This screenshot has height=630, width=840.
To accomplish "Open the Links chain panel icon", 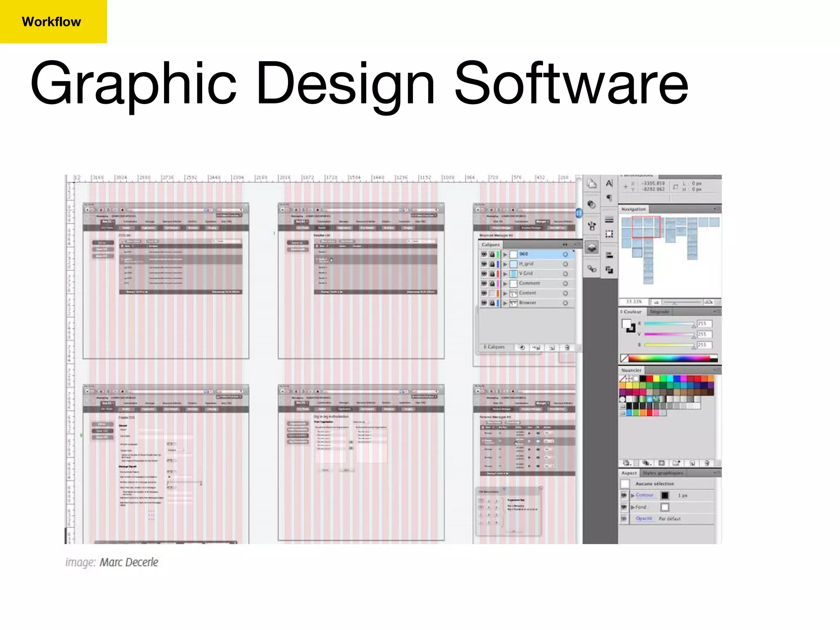I will pos(591,269).
